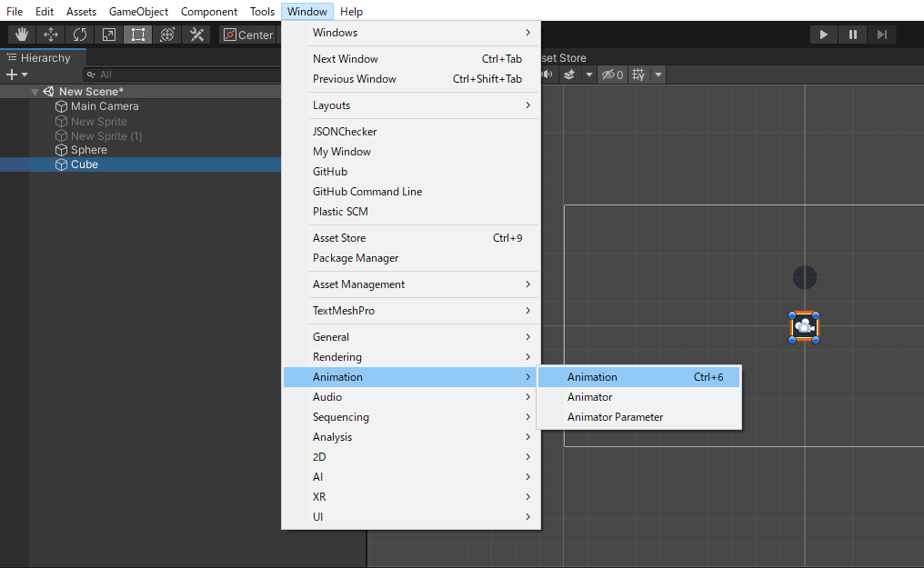Screen dimensions: 924x568
Task: Open the scene effects dropdown arrow
Action: point(588,75)
